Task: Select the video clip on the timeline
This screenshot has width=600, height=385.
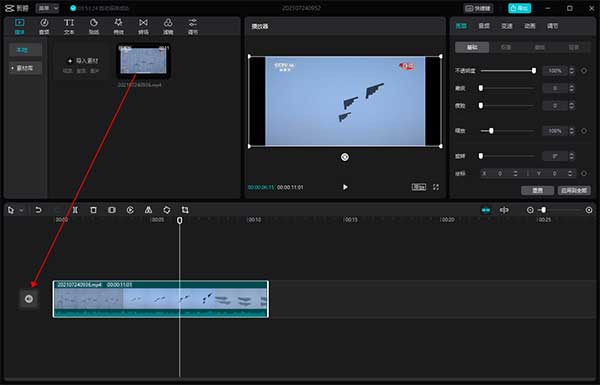Action: pos(161,299)
